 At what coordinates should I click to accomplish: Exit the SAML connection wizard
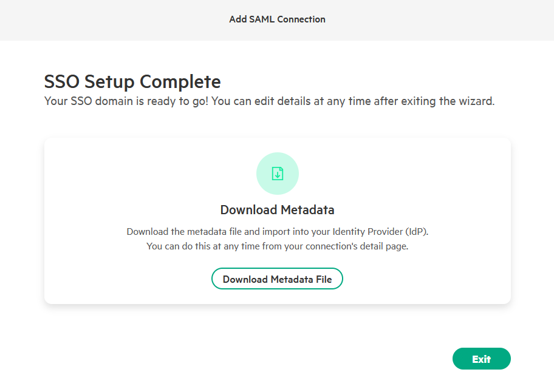481,359
